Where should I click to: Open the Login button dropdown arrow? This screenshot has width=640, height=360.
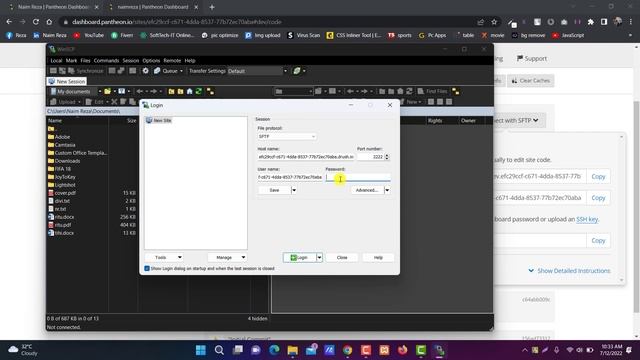point(319,258)
